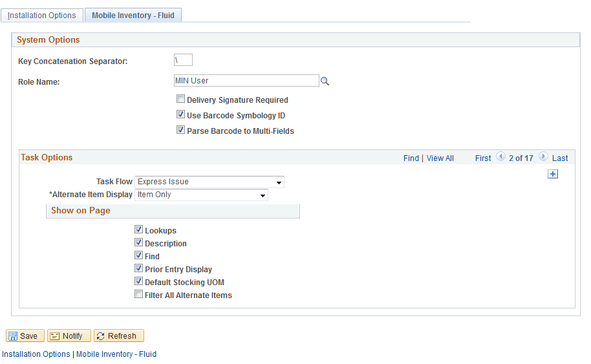Open the Find link in Task Options
Screen dimensions: 591x364
[x=411, y=158]
